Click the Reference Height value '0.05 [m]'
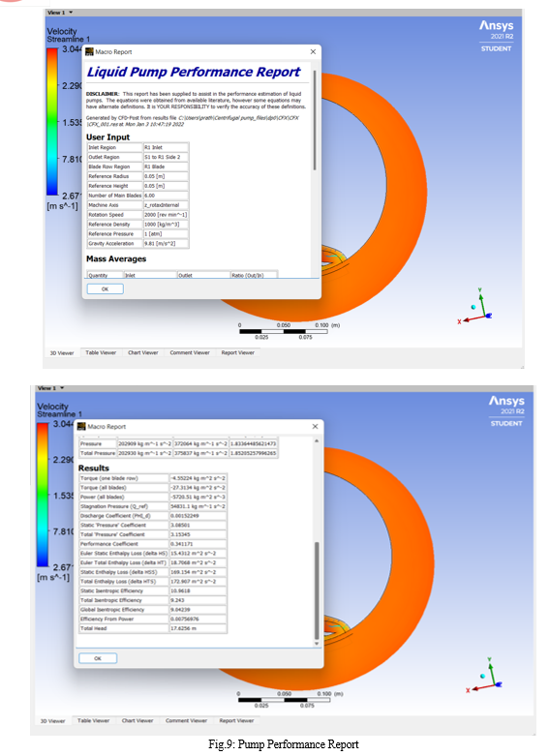The height and width of the screenshot is (756, 550). 166,186
